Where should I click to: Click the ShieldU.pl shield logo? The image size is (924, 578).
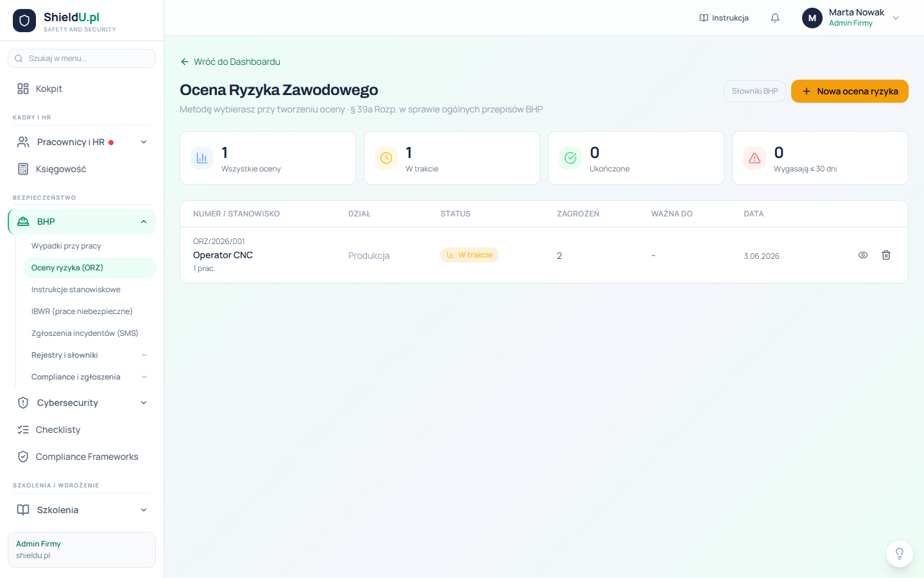tap(24, 21)
